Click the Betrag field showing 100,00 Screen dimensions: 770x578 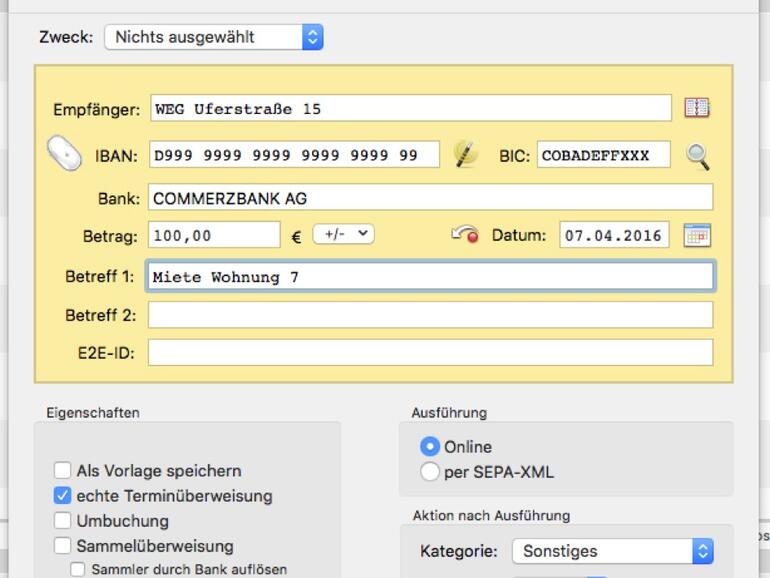[214, 235]
